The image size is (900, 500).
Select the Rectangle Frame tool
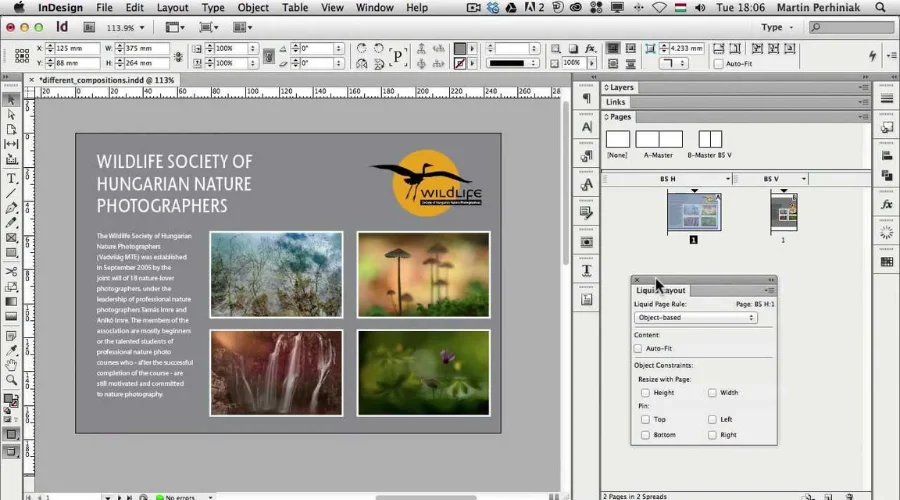point(11,238)
